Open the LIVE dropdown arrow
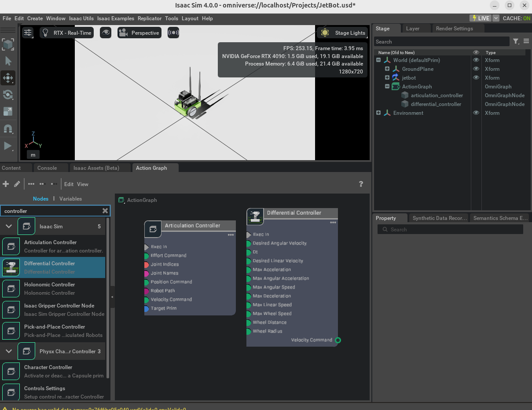This screenshot has height=410, width=532. [x=496, y=18]
